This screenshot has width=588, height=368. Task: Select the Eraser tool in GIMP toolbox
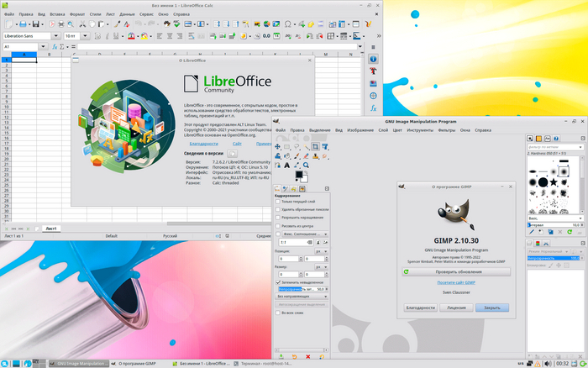[x=306, y=155]
